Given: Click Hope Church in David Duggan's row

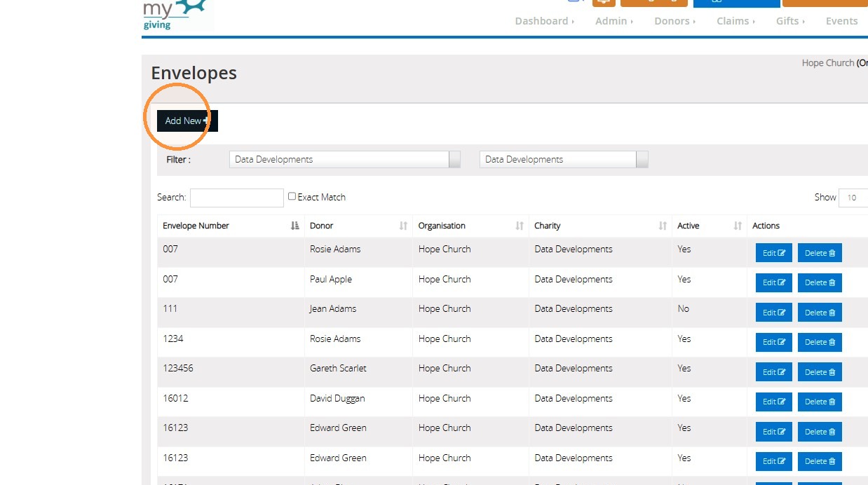Looking at the screenshot, I should [445, 398].
